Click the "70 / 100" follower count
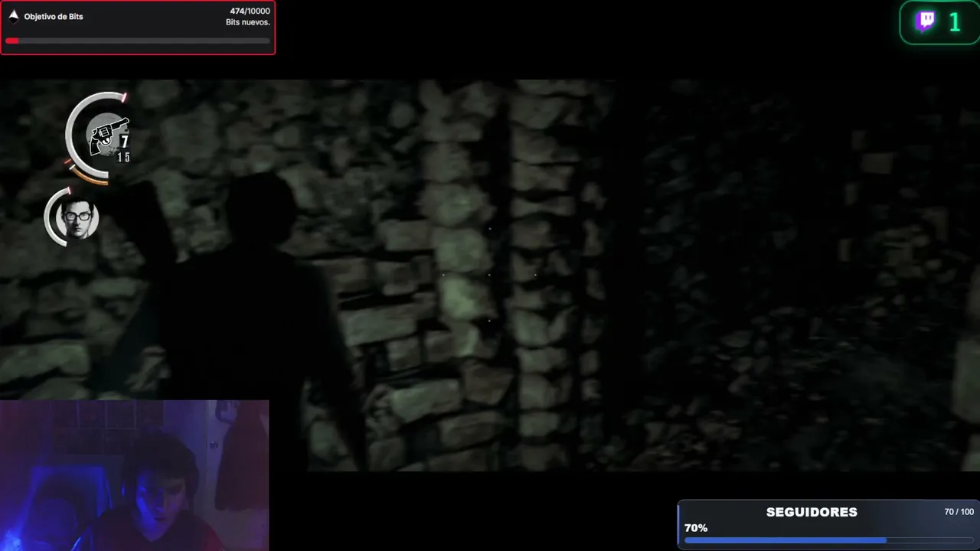980x551 pixels. click(959, 511)
